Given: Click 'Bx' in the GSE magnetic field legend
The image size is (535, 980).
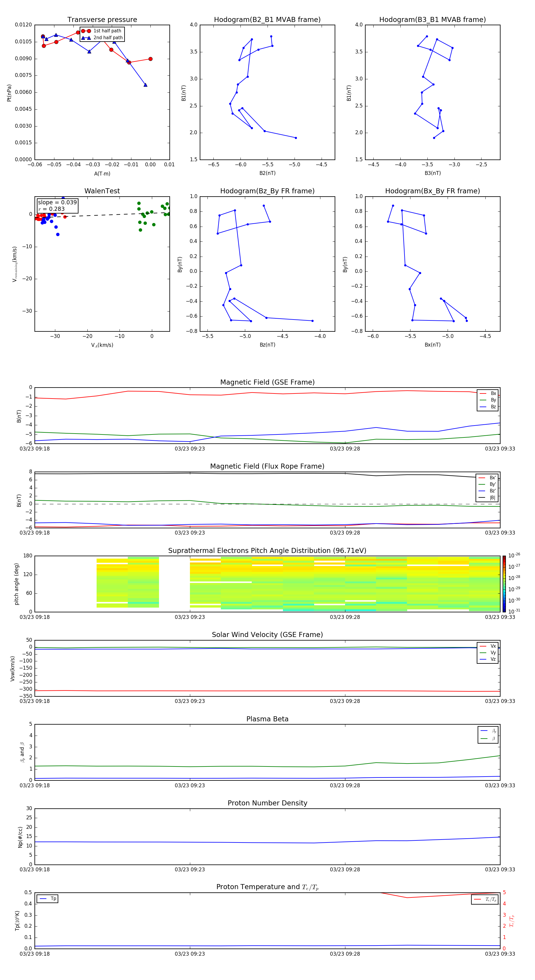Looking at the screenshot, I should click(x=488, y=393).
